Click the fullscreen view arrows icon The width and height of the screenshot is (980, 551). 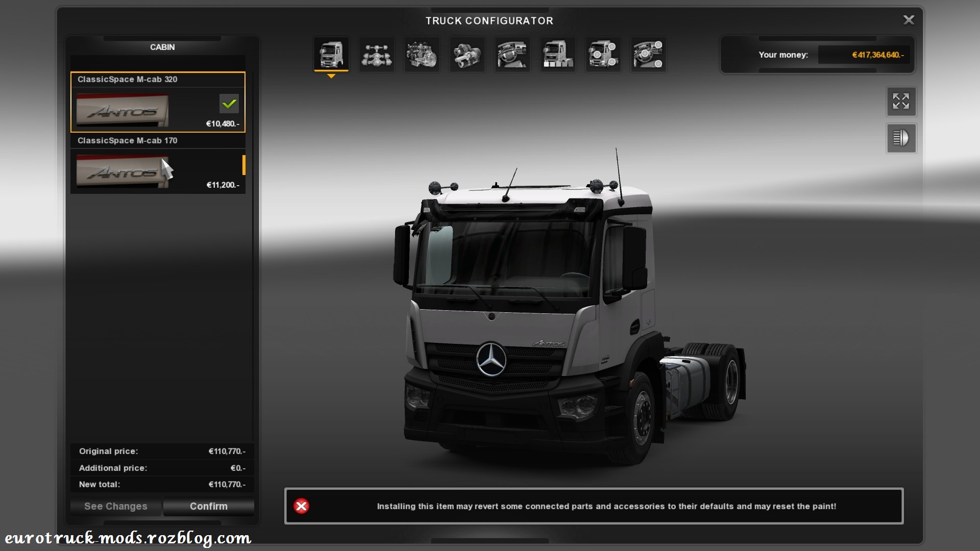pos(901,102)
